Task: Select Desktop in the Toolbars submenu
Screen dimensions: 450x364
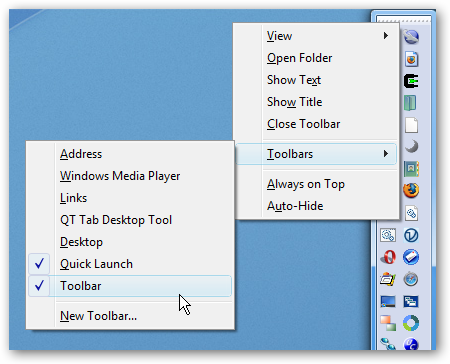Action: click(130, 242)
